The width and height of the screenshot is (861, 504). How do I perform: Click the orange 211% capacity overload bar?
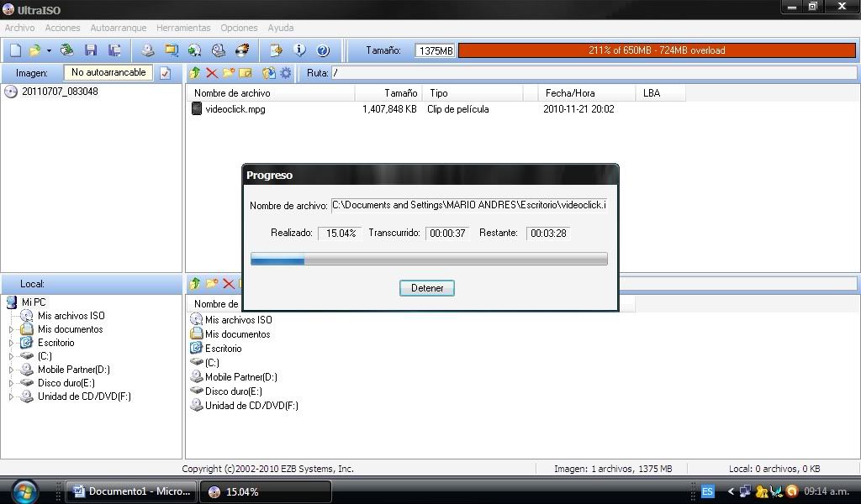[x=657, y=50]
